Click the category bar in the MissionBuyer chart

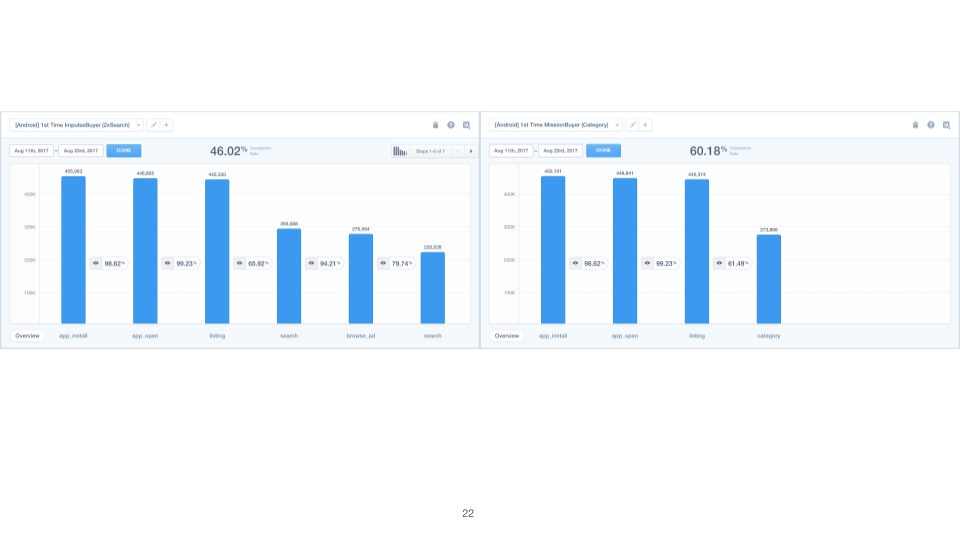click(768, 279)
